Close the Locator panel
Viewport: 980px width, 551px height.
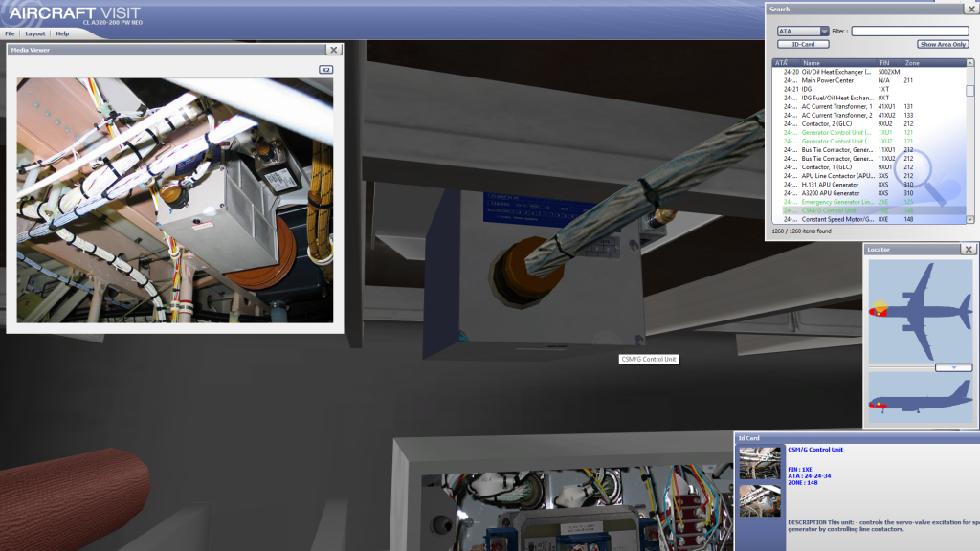pos(969,250)
